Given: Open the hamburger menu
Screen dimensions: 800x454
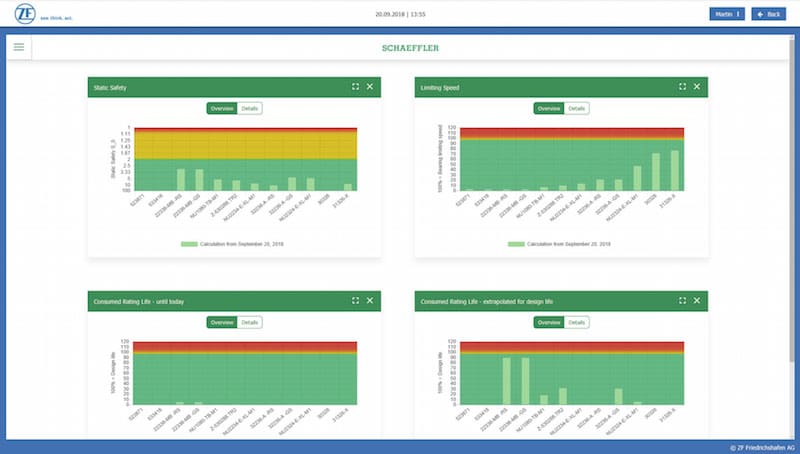Looking at the screenshot, I should [18, 47].
